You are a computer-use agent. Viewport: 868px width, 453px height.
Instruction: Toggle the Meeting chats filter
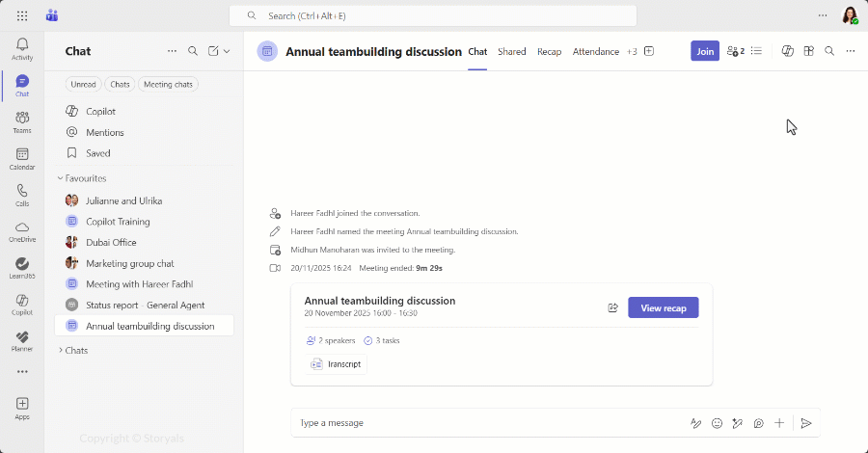coord(169,85)
